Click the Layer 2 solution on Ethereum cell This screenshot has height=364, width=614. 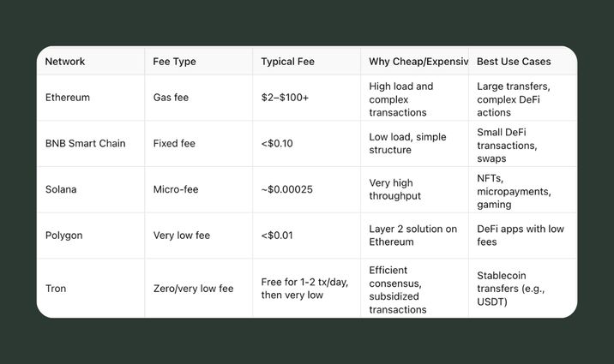(412, 236)
